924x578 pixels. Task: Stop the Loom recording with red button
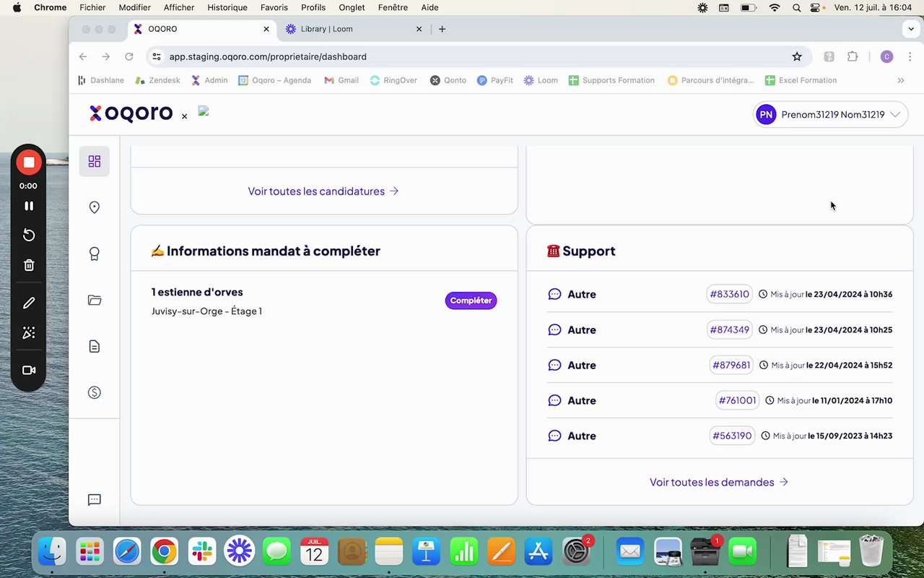[29, 162]
